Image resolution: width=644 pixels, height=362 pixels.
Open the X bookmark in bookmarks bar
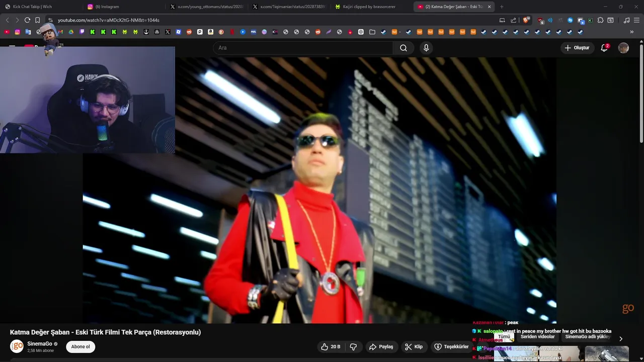pyautogui.click(x=168, y=32)
